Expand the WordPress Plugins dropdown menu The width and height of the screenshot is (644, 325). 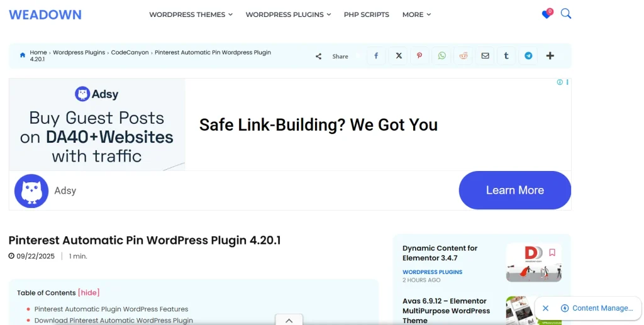pos(287,14)
